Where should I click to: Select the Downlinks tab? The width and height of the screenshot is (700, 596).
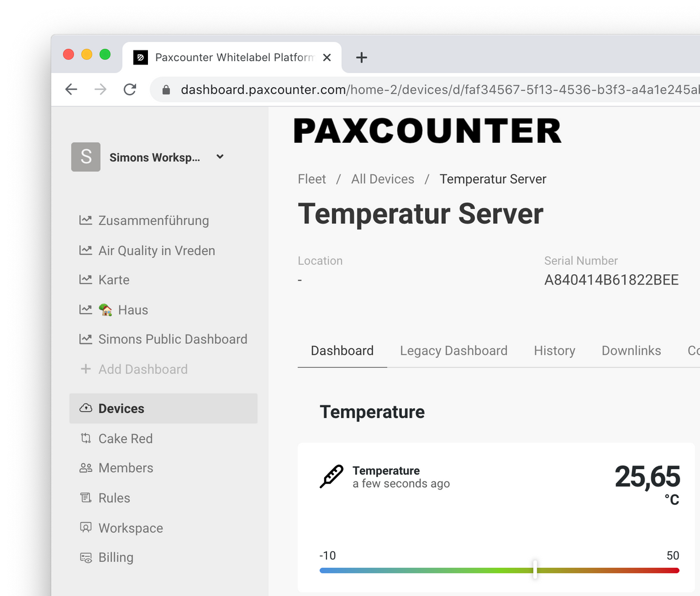[x=631, y=350]
